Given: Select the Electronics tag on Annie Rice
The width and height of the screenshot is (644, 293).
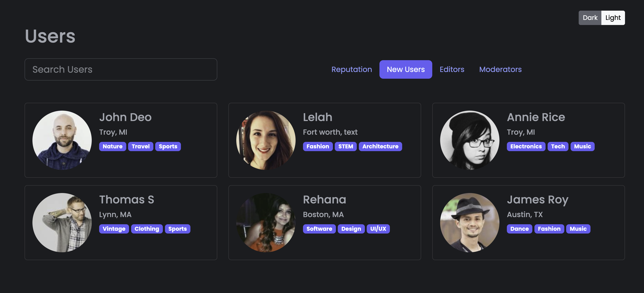Looking at the screenshot, I should 526,146.
